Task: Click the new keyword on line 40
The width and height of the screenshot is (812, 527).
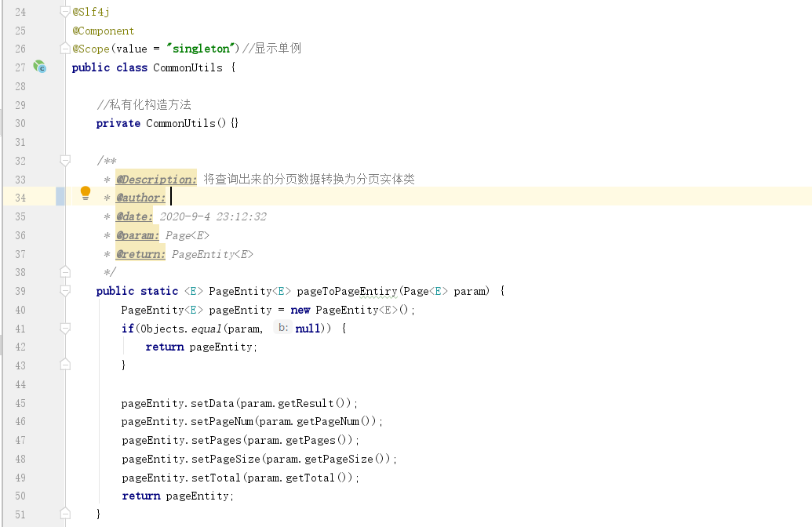Action: click(300, 310)
